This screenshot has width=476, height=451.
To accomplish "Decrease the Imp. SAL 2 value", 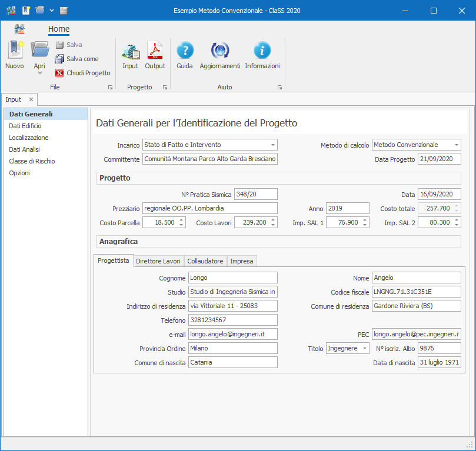I will (x=457, y=225).
